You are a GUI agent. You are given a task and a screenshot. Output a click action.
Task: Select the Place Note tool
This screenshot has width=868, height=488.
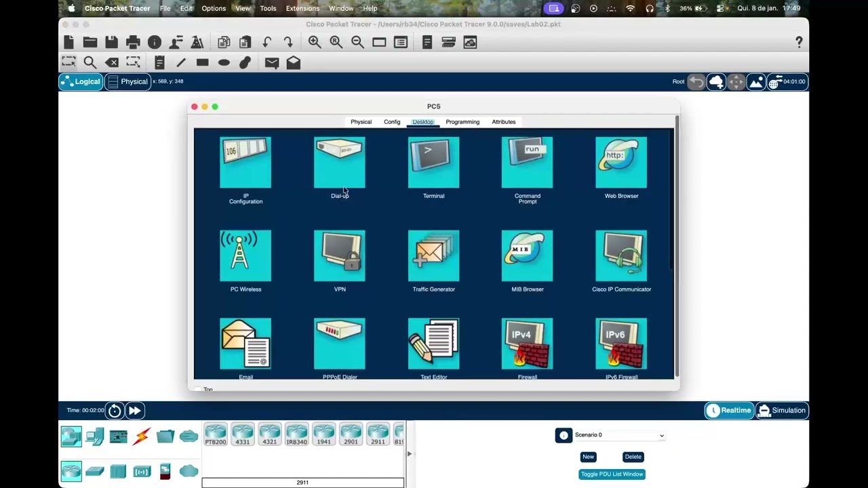click(159, 62)
